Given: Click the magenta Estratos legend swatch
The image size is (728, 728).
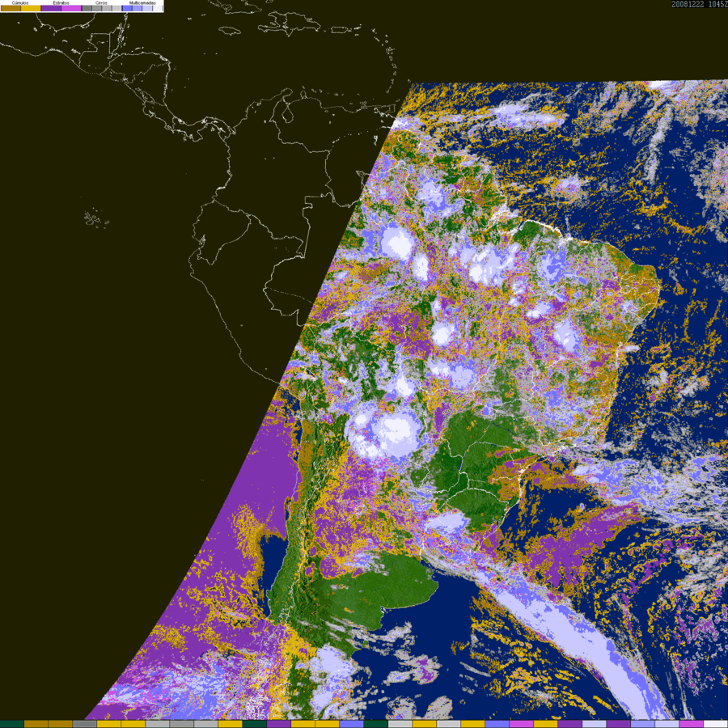Looking at the screenshot, I should click(x=71, y=8).
